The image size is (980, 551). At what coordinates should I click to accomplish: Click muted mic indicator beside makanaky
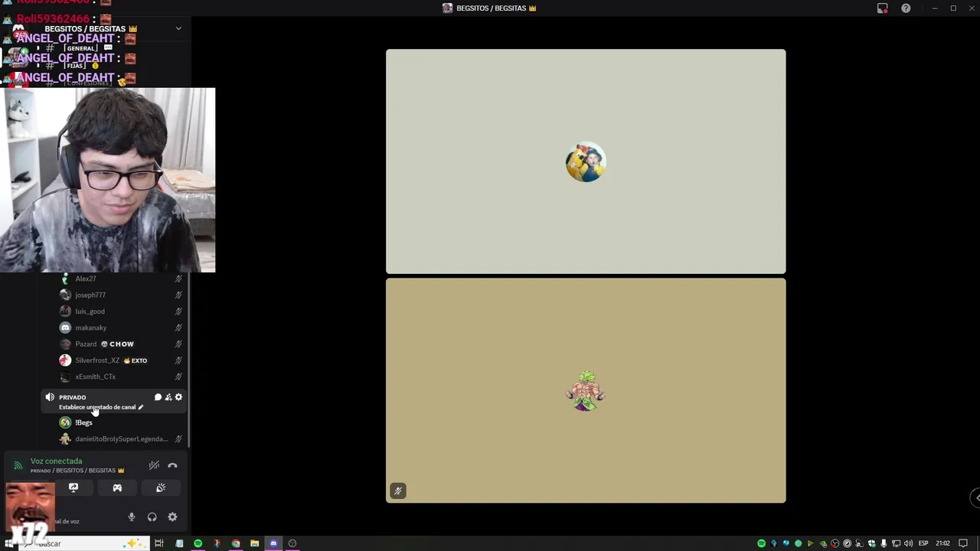[178, 328]
